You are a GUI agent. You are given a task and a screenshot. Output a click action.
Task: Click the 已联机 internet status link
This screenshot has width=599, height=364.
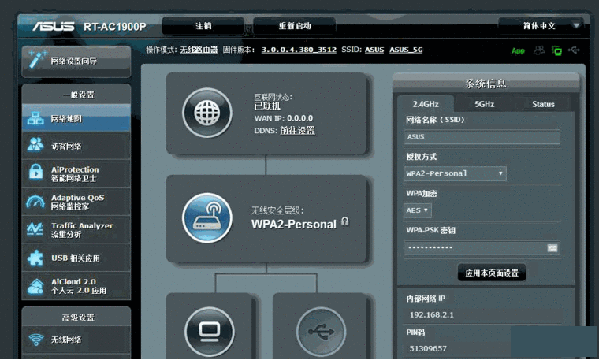(267, 106)
